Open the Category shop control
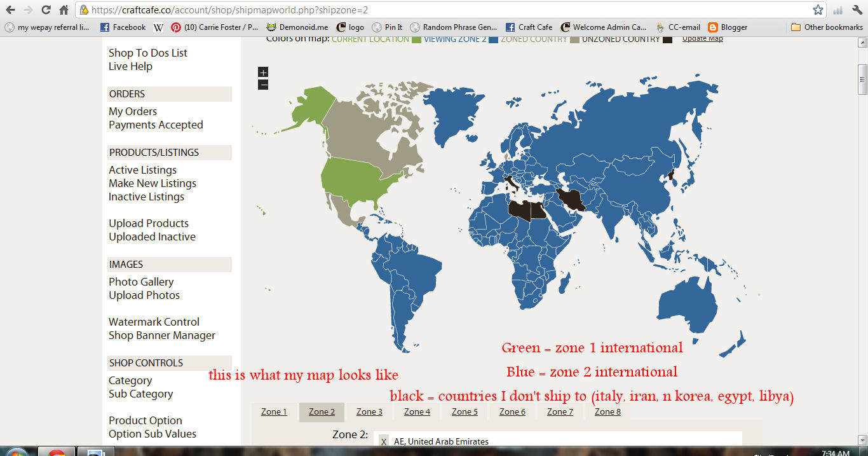868x456 pixels. (130, 380)
